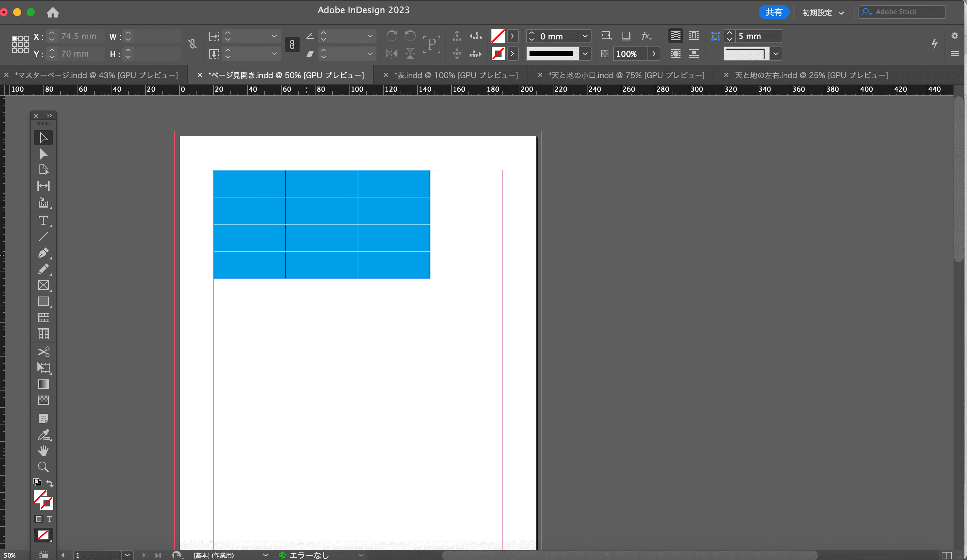Toggle formatting affects container
967x560 pixels.
tap(39, 519)
